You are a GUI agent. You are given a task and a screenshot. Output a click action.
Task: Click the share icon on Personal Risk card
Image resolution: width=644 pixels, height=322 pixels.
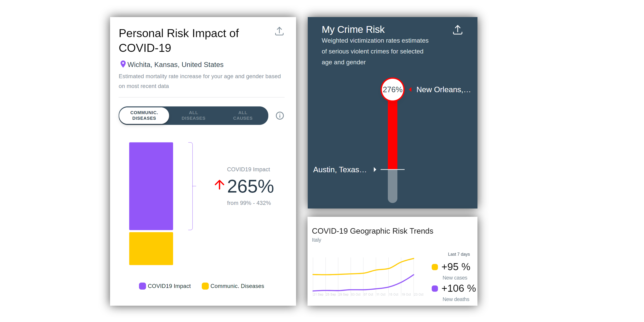(279, 31)
